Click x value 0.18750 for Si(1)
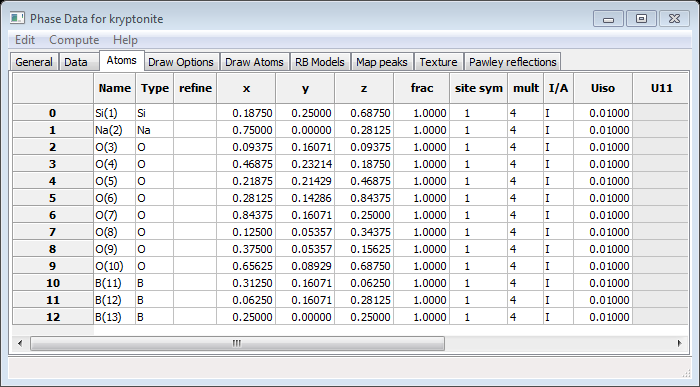The image size is (700, 387). click(x=246, y=113)
